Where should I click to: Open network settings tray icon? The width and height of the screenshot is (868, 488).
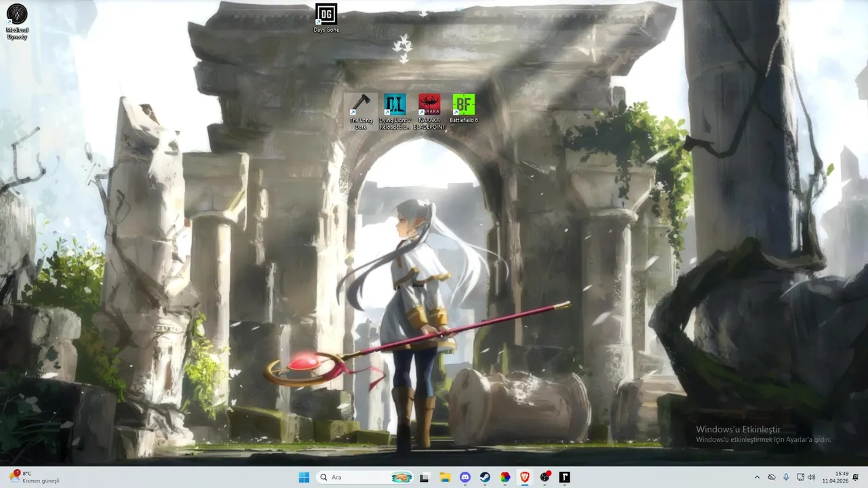(x=800, y=477)
